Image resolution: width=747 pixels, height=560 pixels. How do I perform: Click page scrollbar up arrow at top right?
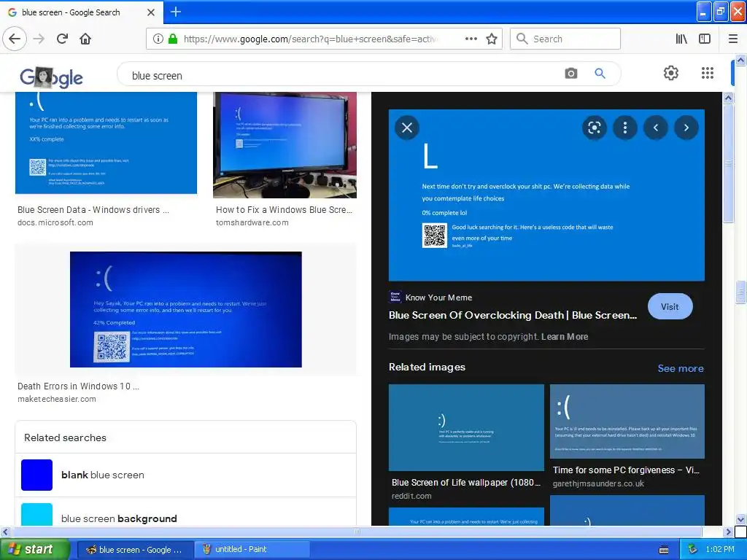point(740,60)
